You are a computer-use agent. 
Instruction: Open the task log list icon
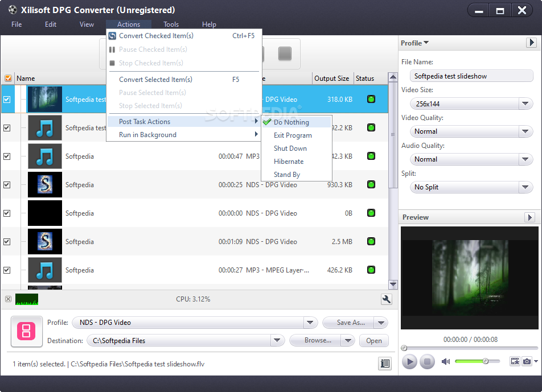click(385, 364)
